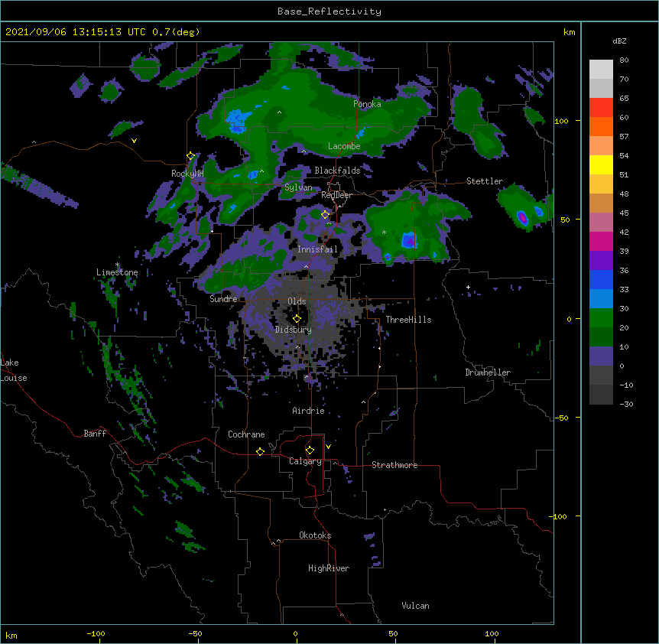Click the yellow v marker east of Calgary
Image resolution: width=659 pixels, height=644 pixels.
coord(328,447)
